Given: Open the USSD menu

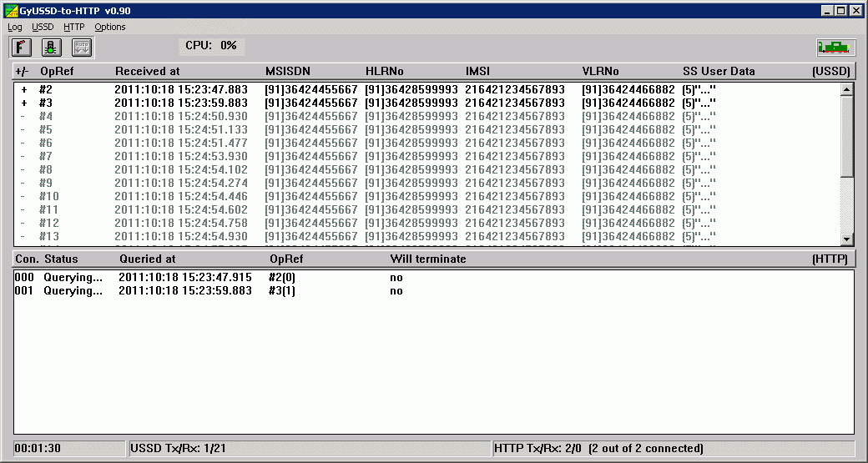Looking at the screenshot, I should 43,27.
